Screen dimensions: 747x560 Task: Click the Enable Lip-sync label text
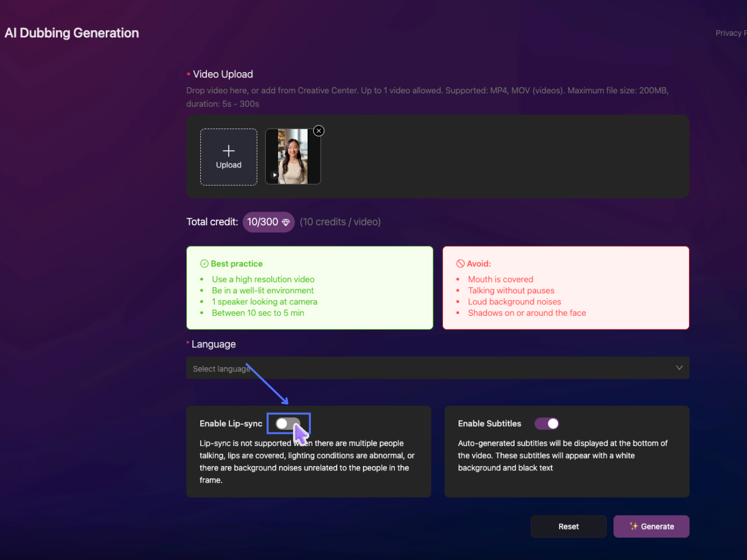(231, 424)
